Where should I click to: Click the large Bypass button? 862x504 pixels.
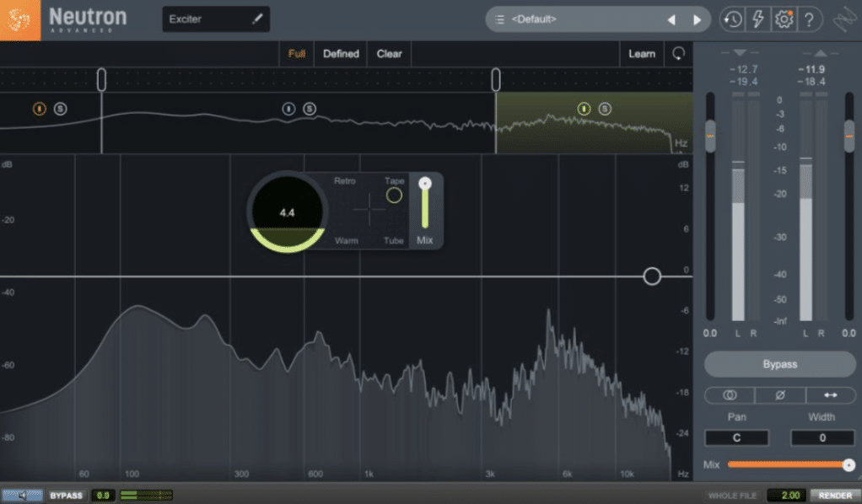779,364
